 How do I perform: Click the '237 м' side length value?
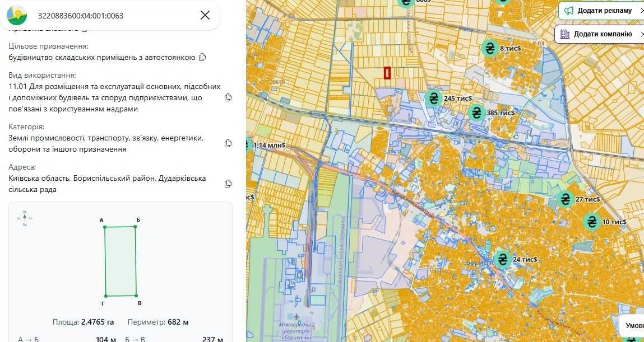pyautogui.click(x=212, y=339)
